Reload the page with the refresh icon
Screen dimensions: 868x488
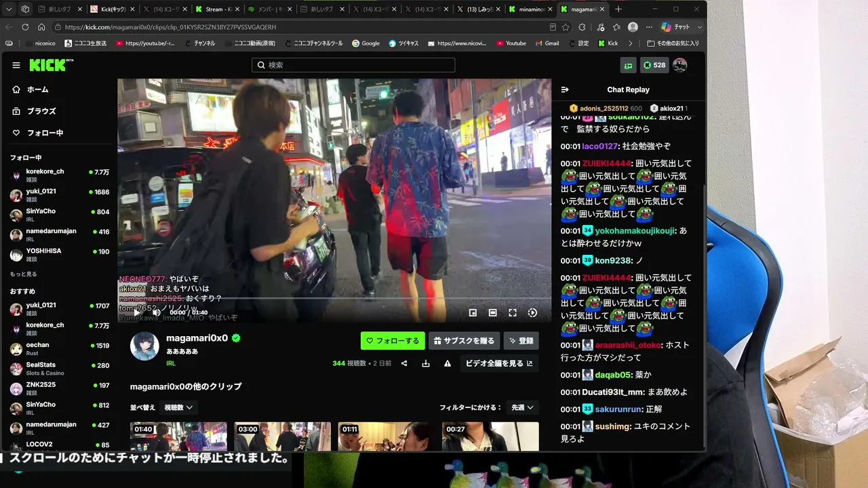pyautogui.click(x=25, y=27)
